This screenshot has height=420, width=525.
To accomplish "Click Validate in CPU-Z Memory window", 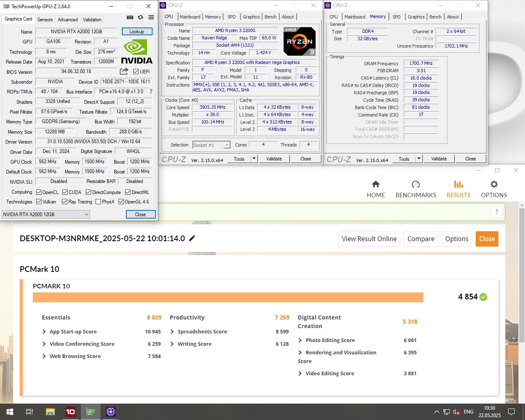I will (x=439, y=159).
